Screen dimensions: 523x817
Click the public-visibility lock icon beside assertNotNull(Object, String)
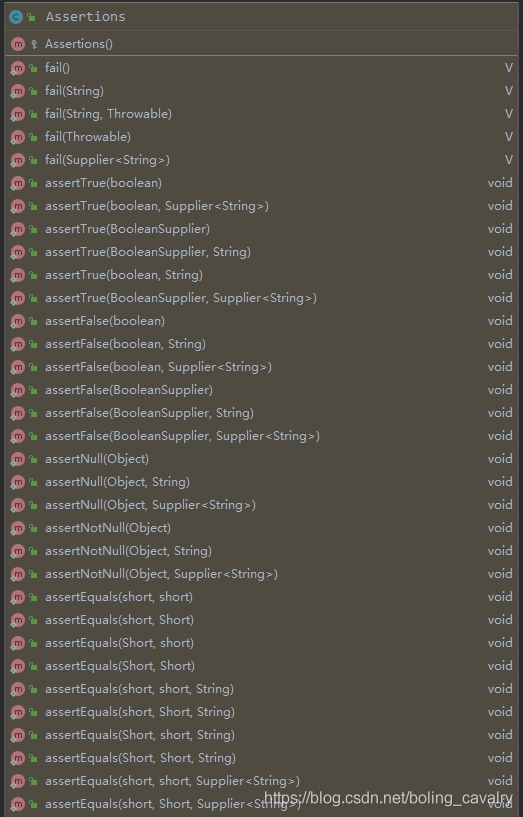[33, 551]
